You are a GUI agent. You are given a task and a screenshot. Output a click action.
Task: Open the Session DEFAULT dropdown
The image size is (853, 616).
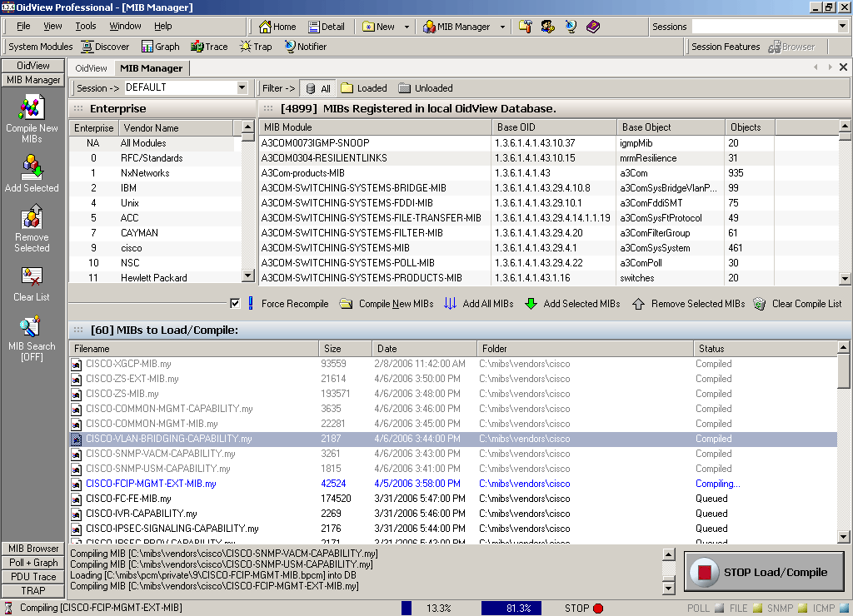(x=242, y=87)
